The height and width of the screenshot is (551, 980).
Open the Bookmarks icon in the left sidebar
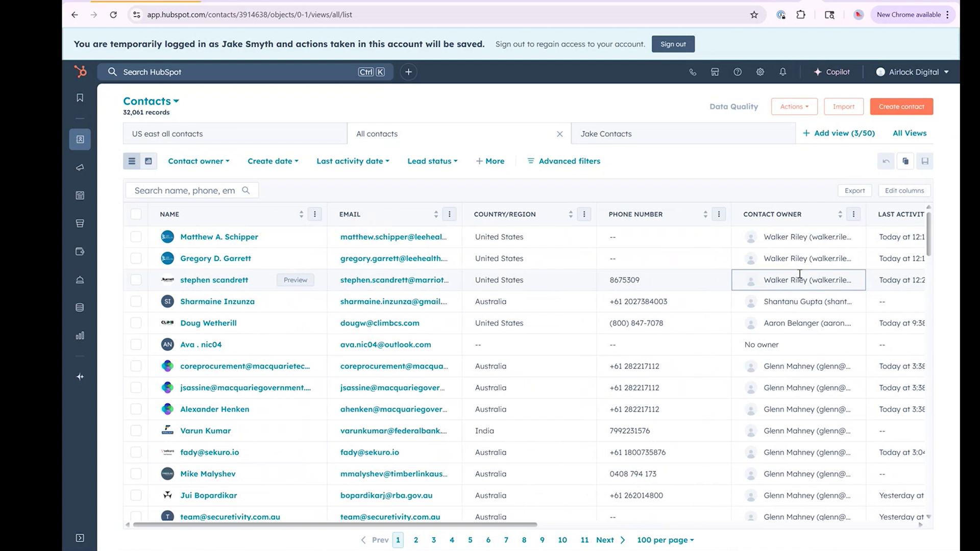click(x=80, y=97)
